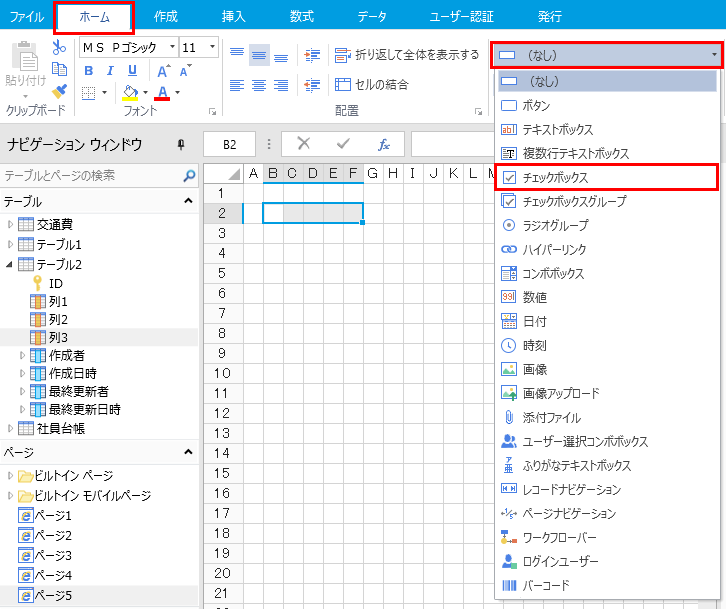Viewport: 726px width, 609px height.
Task: Click the scissors cut icon
Action: pos(59,47)
